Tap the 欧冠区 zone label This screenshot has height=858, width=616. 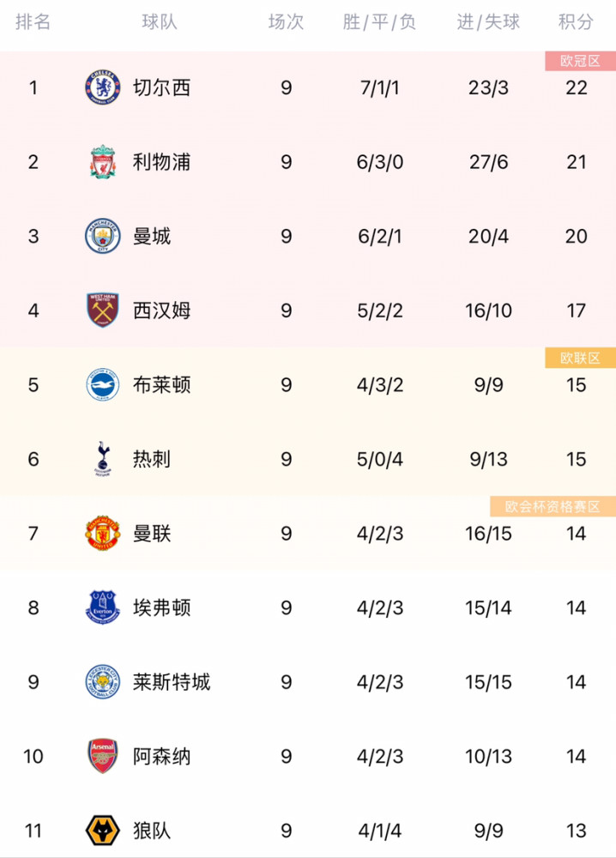(581, 61)
